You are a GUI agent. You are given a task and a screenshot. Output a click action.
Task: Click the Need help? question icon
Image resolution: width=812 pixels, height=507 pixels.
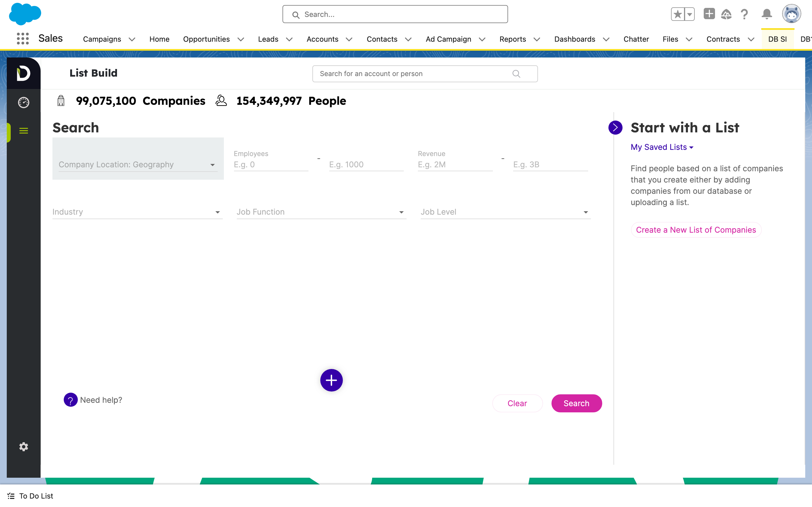(x=70, y=400)
